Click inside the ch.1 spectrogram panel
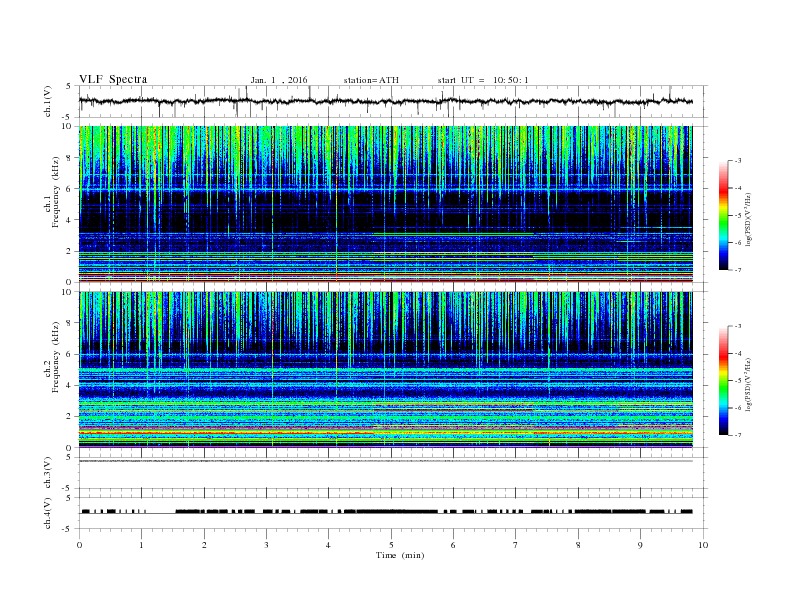 pyautogui.click(x=386, y=204)
